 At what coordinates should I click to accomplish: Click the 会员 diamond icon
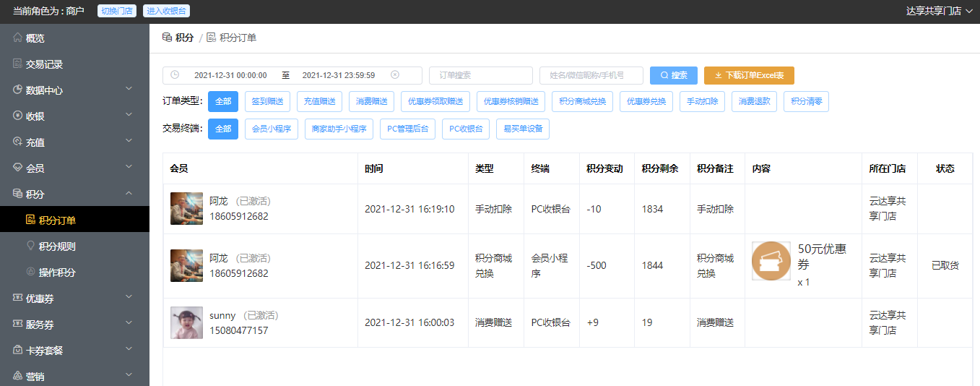pyautogui.click(x=17, y=168)
